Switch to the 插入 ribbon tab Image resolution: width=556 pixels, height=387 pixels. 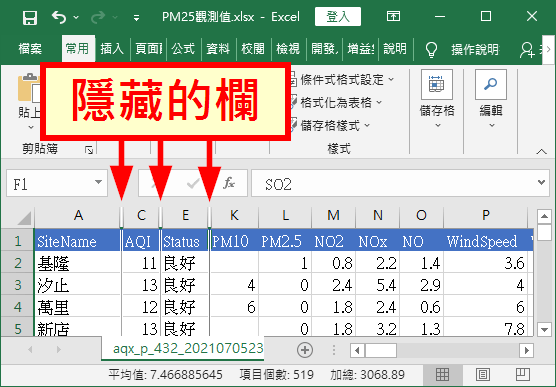pos(112,49)
